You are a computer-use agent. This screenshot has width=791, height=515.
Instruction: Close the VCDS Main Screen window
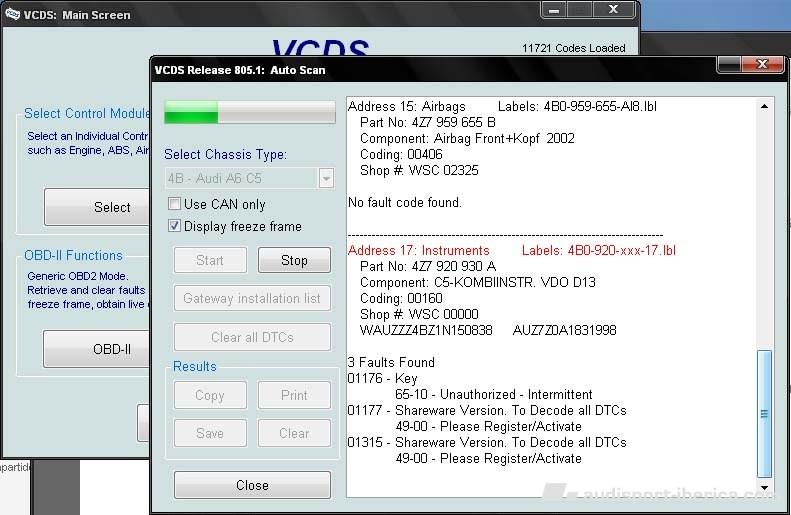pos(613,10)
